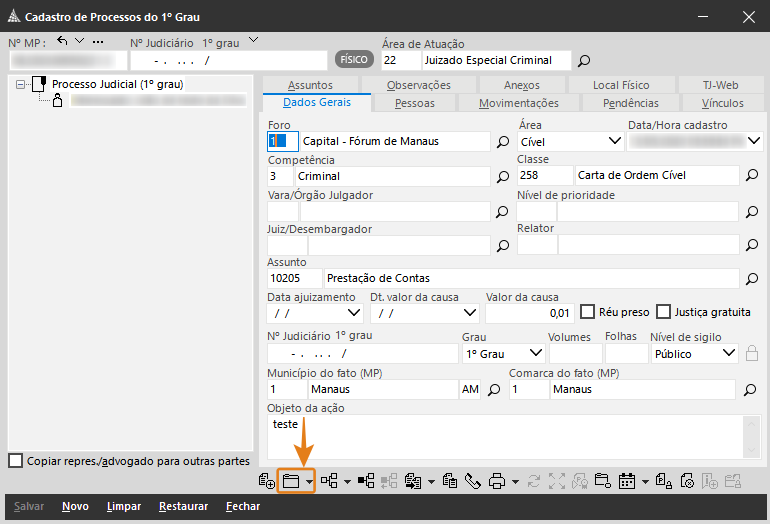770x524 pixels.
Task: Click the Limpar button
Action: (x=124, y=506)
